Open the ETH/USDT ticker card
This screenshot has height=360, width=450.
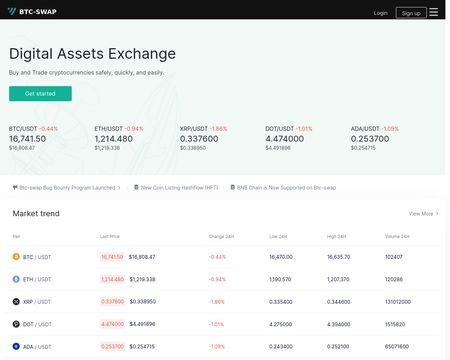coord(119,138)
